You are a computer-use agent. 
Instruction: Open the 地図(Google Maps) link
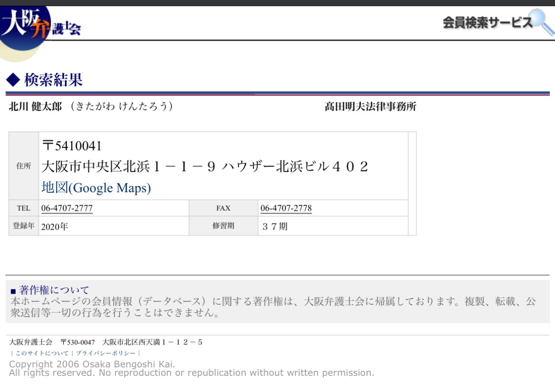[x=96, y=187]
